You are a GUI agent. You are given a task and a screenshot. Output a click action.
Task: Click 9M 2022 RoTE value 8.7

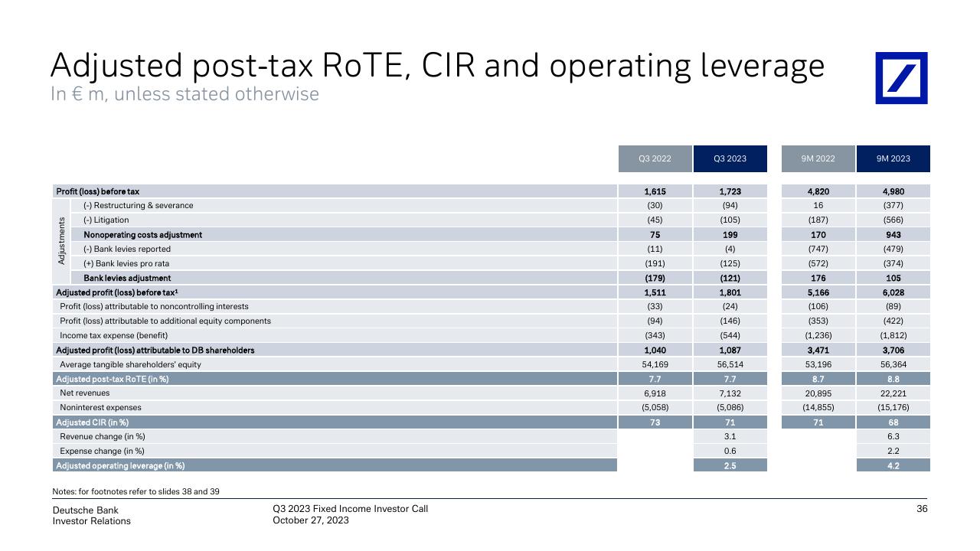818,379
